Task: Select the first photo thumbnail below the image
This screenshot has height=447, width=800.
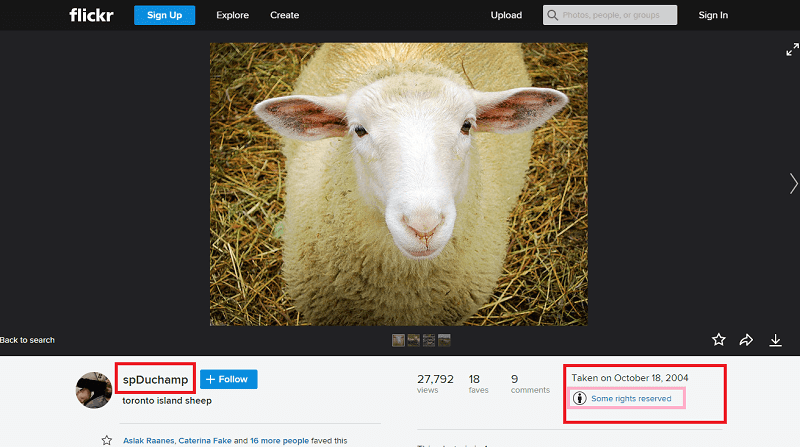Action: point(398,340)
